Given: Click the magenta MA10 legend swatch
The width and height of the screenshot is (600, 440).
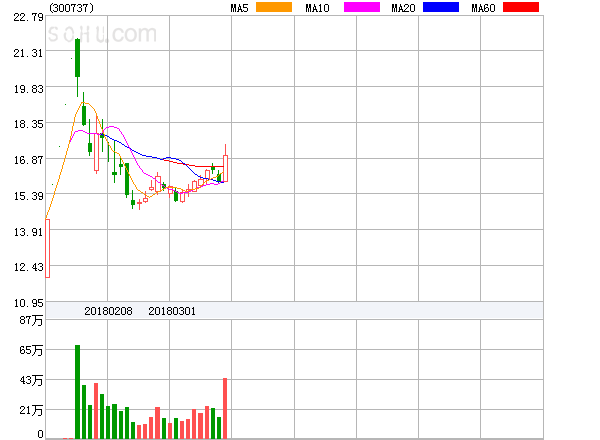Looking at the screenshot, I should coord(362,7).
